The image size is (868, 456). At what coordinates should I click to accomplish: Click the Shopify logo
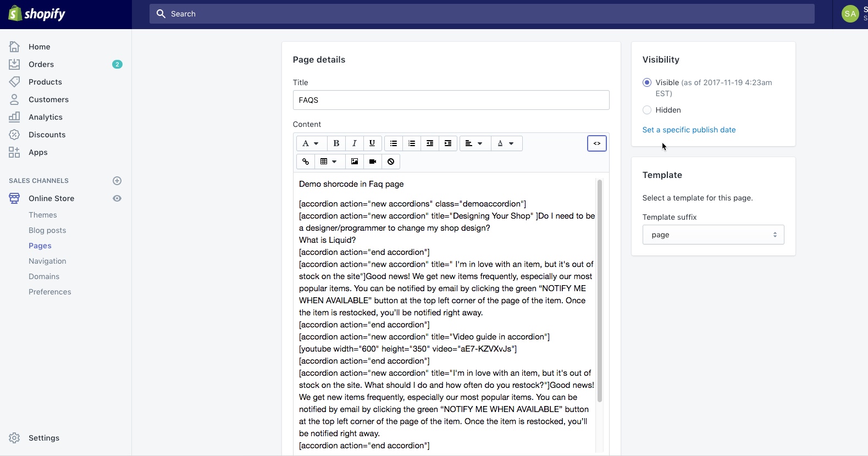37,14
